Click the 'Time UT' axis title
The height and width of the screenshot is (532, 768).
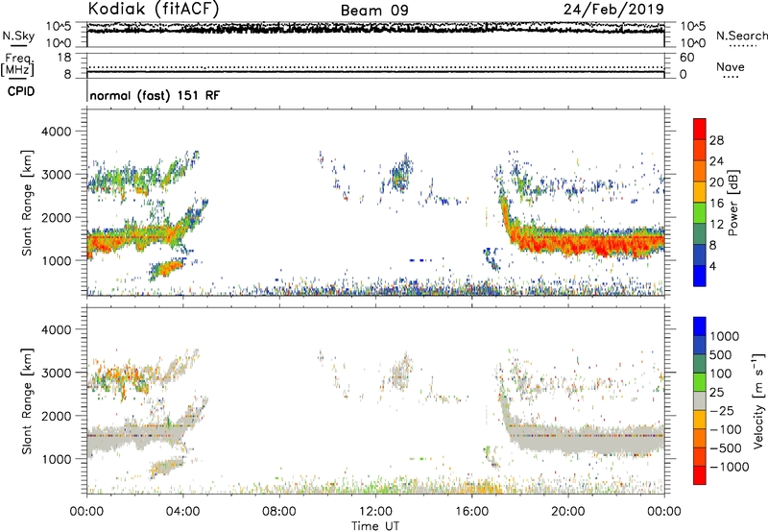coord(375,526)
